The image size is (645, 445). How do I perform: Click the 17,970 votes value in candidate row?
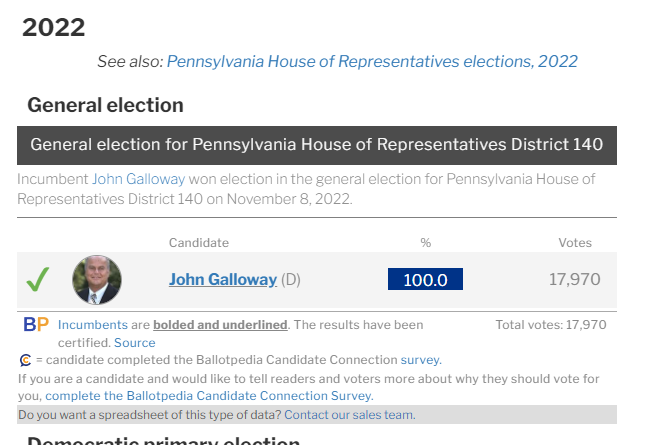575,280
